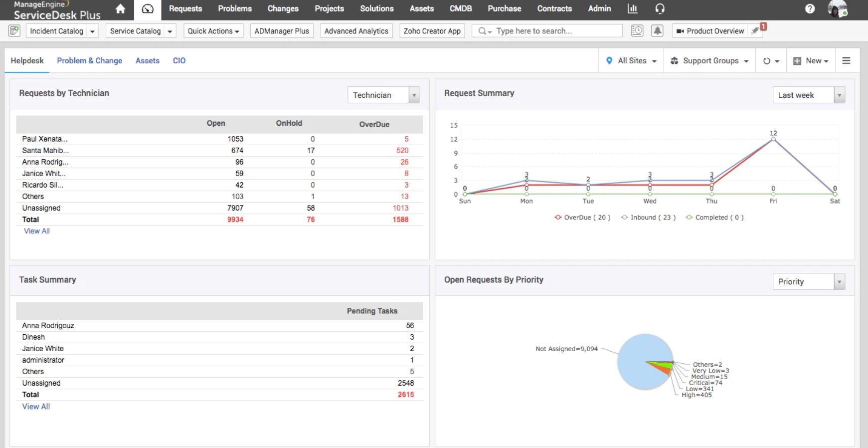Click the notification bell icon

pos(657,31)
